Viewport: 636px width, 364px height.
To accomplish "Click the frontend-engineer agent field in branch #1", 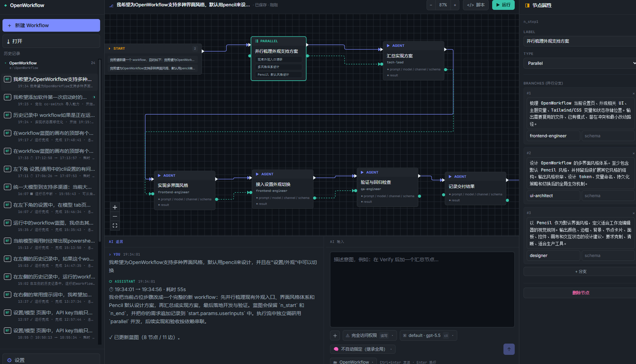I will (x=553, y=136).
